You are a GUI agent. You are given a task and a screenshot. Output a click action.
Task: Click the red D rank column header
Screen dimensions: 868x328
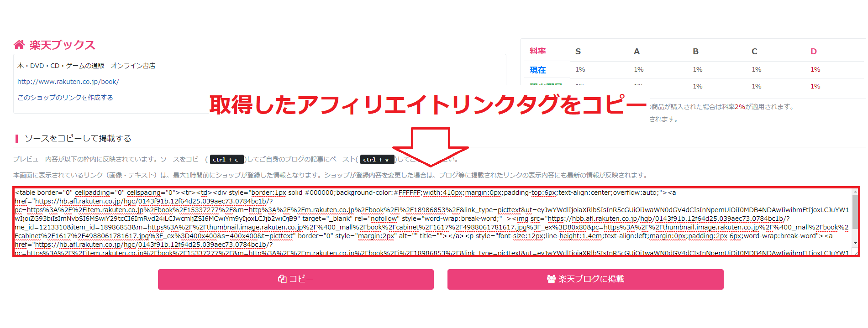[814, 52]
